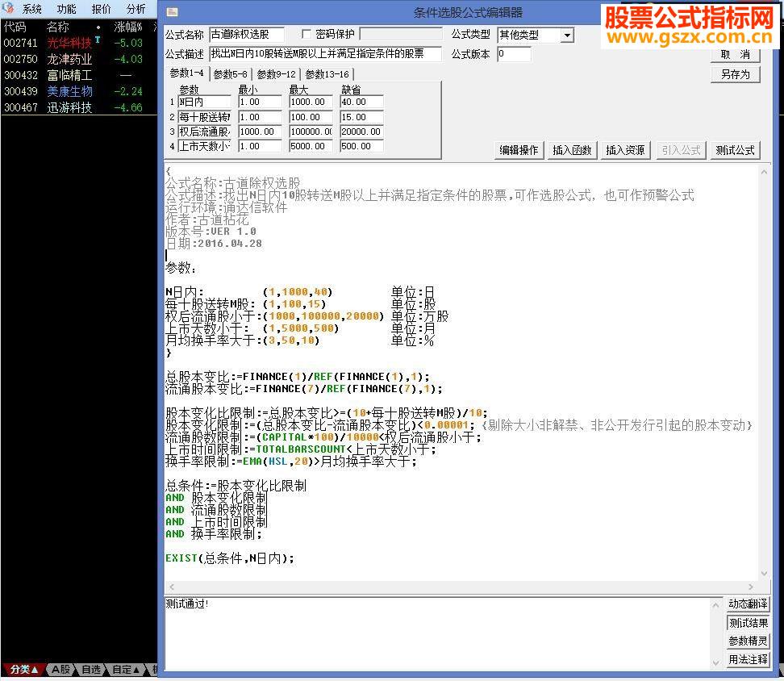Switch to the 参数9-12 tab
Viewport: 784px width, 681px height.
tap(276, 74)
